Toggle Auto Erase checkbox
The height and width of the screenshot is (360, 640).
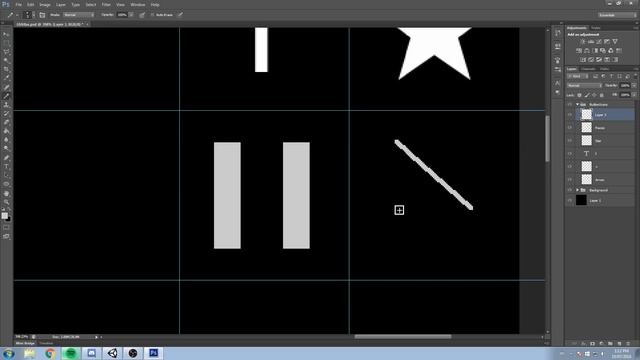click(x=152, y=15)
